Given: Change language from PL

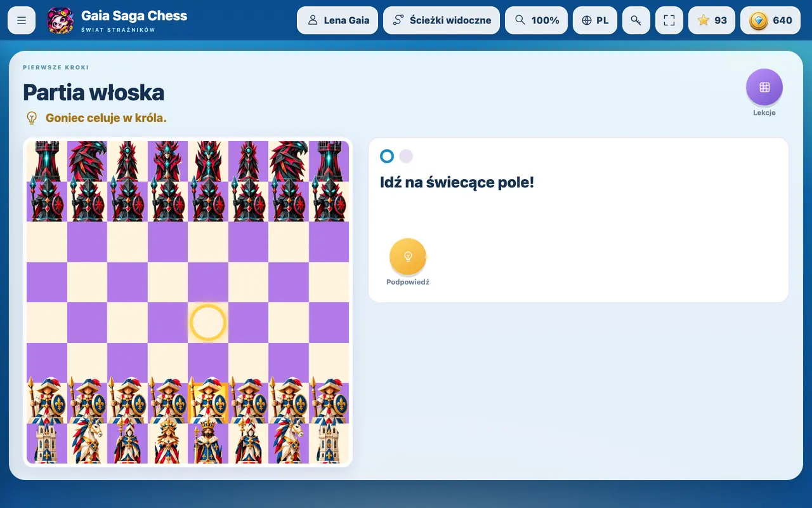Looking at the screenshot, I should pos(595,20).
